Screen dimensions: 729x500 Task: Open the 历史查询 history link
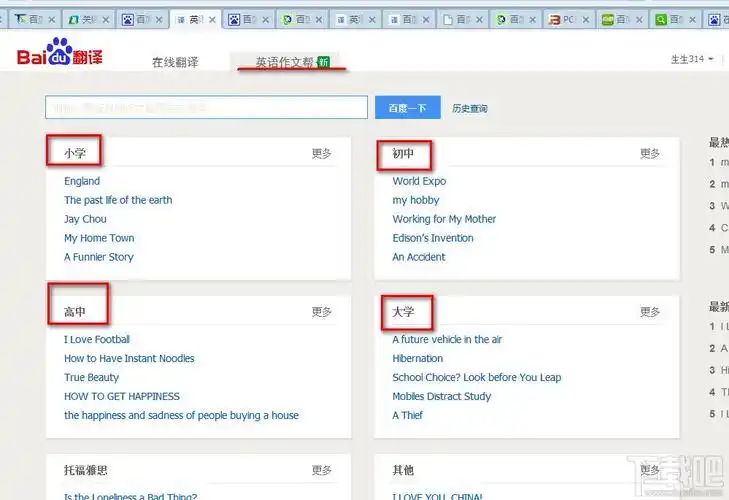pyautogui.click(x=469, y=108)
